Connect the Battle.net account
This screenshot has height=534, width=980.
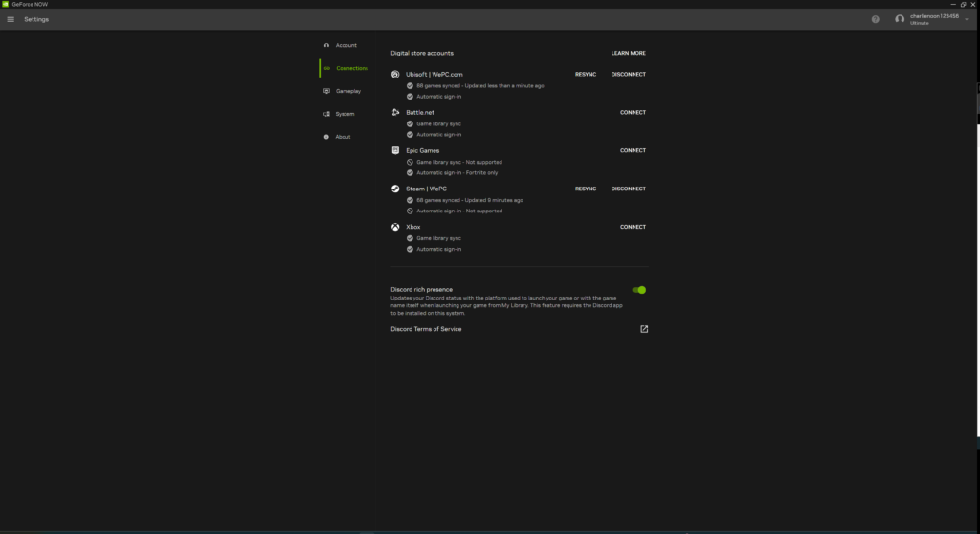point(633,113)
